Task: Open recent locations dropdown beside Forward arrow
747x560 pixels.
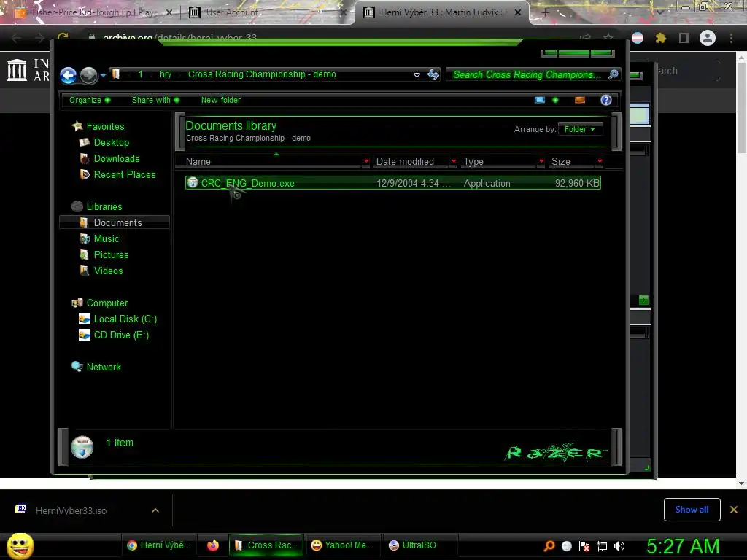Action: point(103,75)
